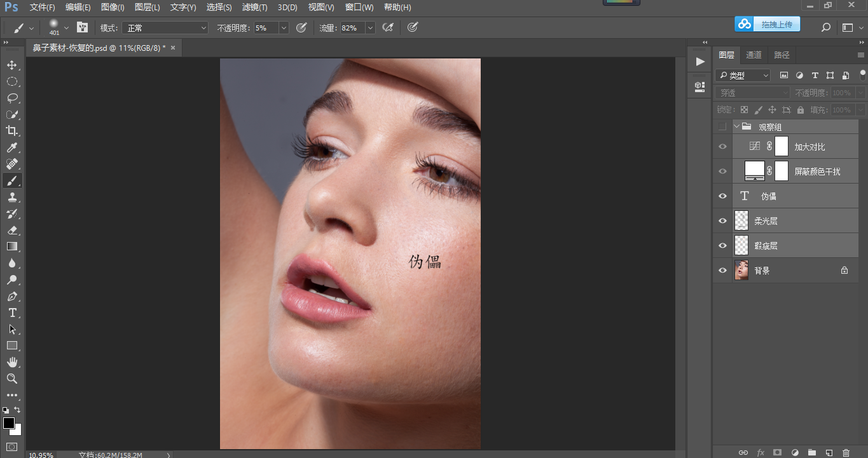Hide the 柔光层 layer
The image size is (868, 458).
point(722,221)
